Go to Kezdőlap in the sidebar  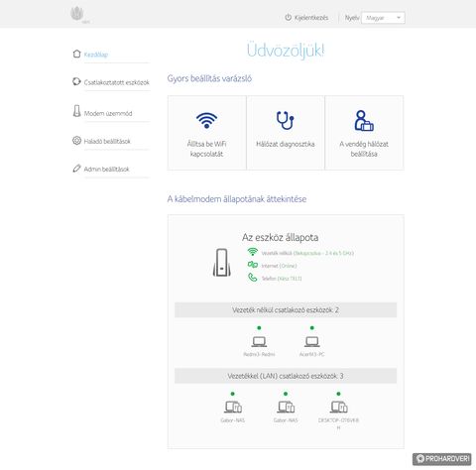[96, 55]
